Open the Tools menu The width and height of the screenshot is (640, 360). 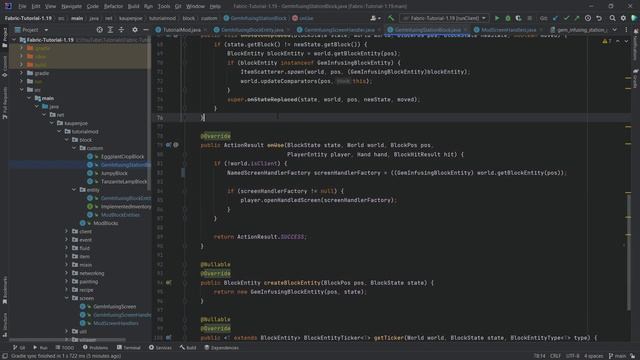164,6
